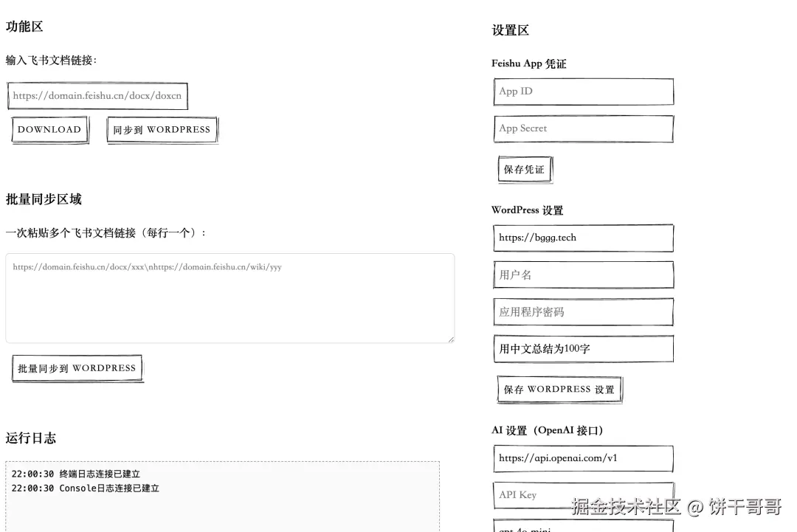797x532 pixels.
Task: Click the 一次粘贴多个飞书文档链接 label
Action: 106,233
